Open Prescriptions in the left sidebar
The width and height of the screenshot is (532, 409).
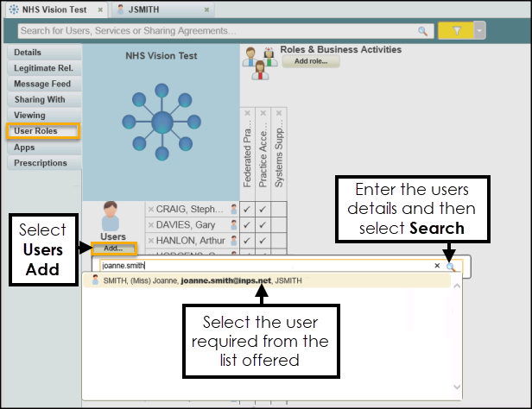coord(40,163)
